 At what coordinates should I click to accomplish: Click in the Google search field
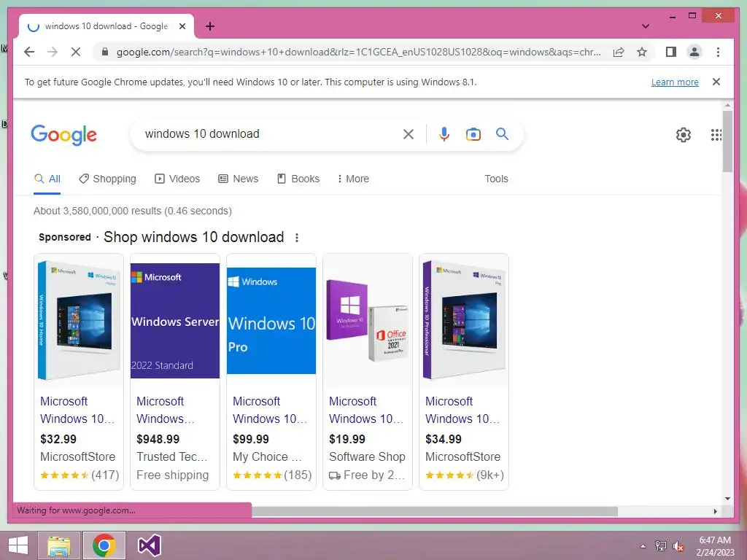click(x=269, y=134)
